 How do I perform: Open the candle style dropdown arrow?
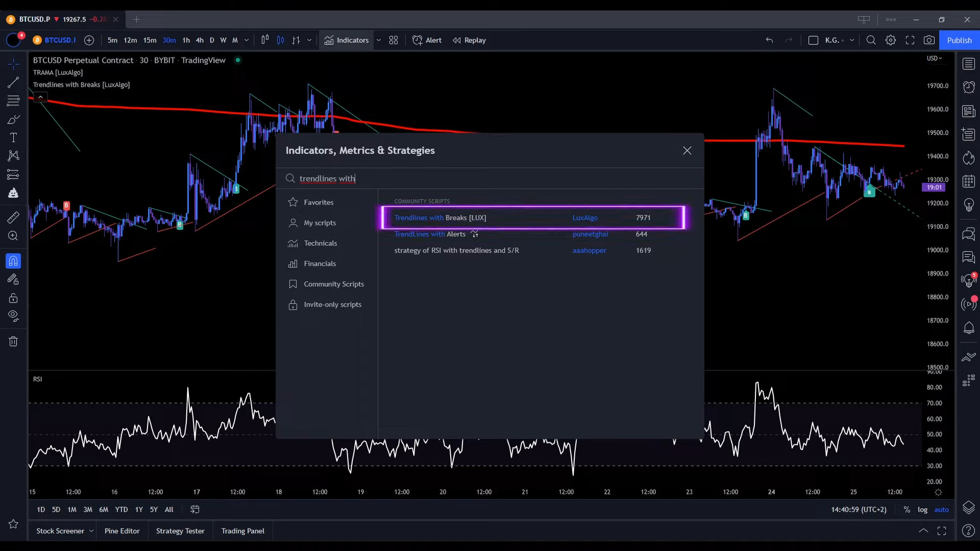310,40
